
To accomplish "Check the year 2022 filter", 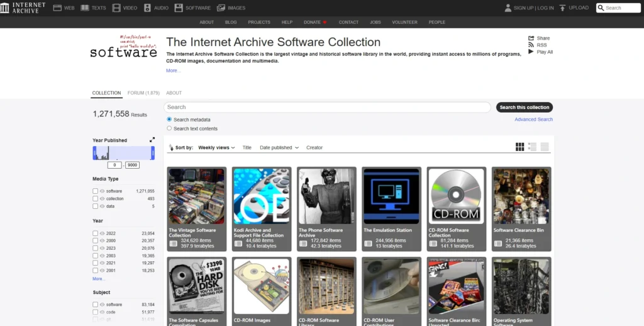I will [96, 233].
